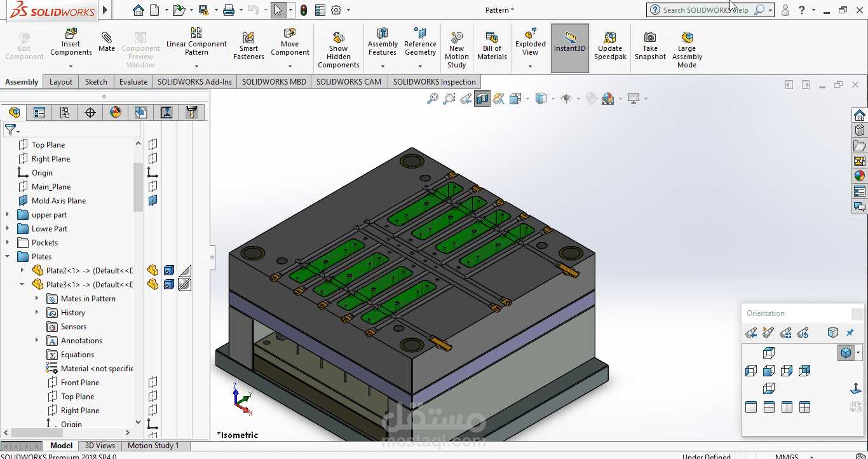Toggle View Selector cube in Orientation

pyautogui.click(x=833, y=332)
